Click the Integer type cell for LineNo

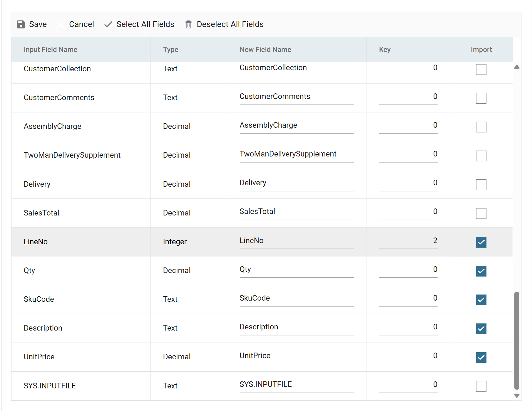[x=189, y=242]
